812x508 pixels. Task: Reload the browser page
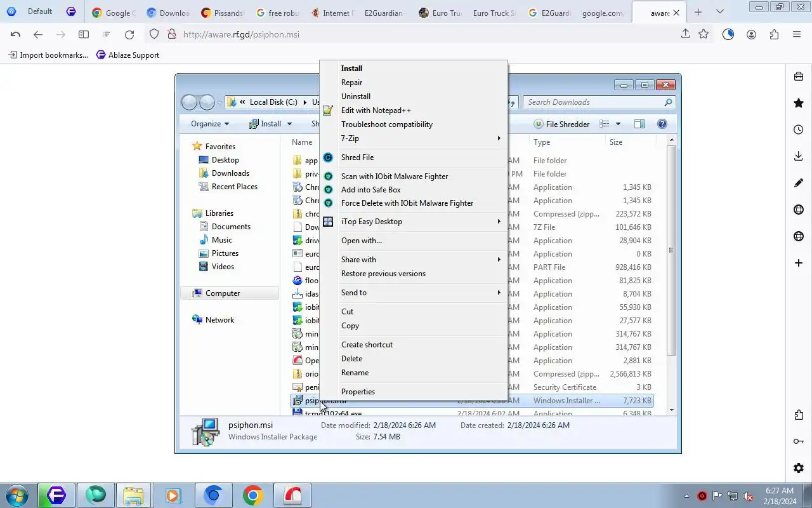129,34
